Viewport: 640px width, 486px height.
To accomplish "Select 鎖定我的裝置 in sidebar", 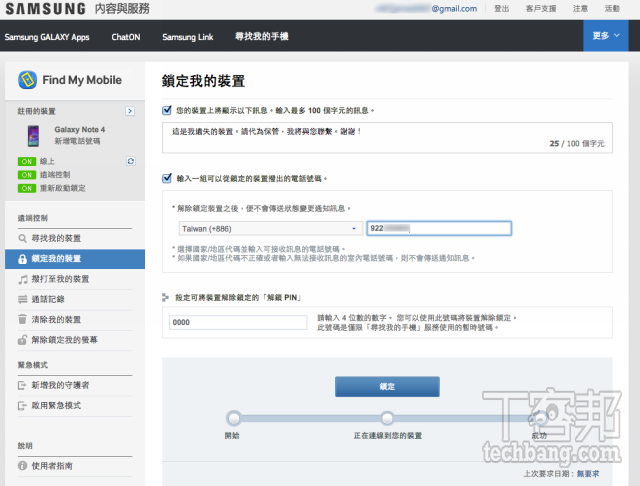I will (x=75, y=259).
